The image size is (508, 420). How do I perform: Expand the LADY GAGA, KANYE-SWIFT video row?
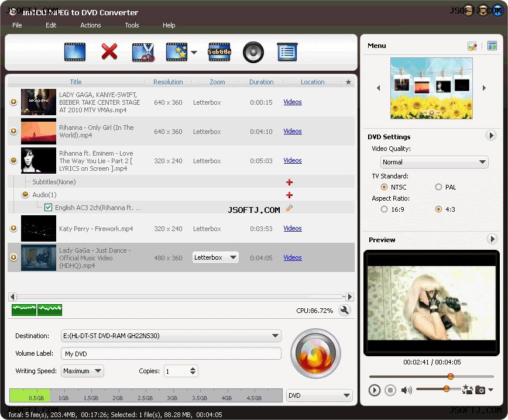pyautogui.click(x=13, y=102)
